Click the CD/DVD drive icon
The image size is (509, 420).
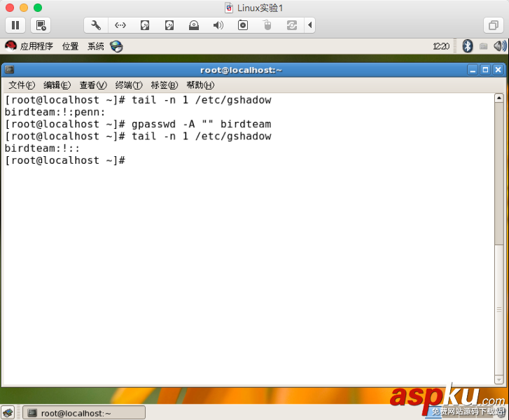click(x=194, y=25)
